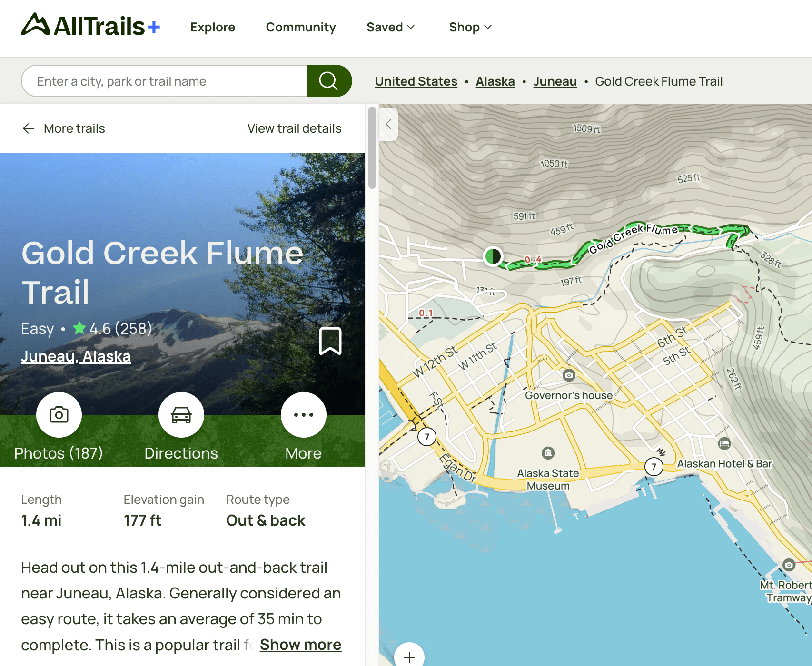Open trail photos via camera icon
This screenshot has width=812, height=666.
59,415
